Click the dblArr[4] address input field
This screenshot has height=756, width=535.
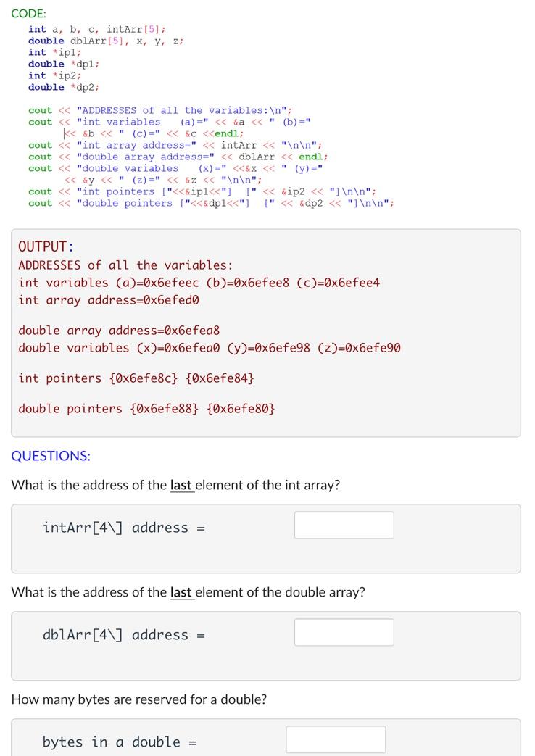point(344,632)
